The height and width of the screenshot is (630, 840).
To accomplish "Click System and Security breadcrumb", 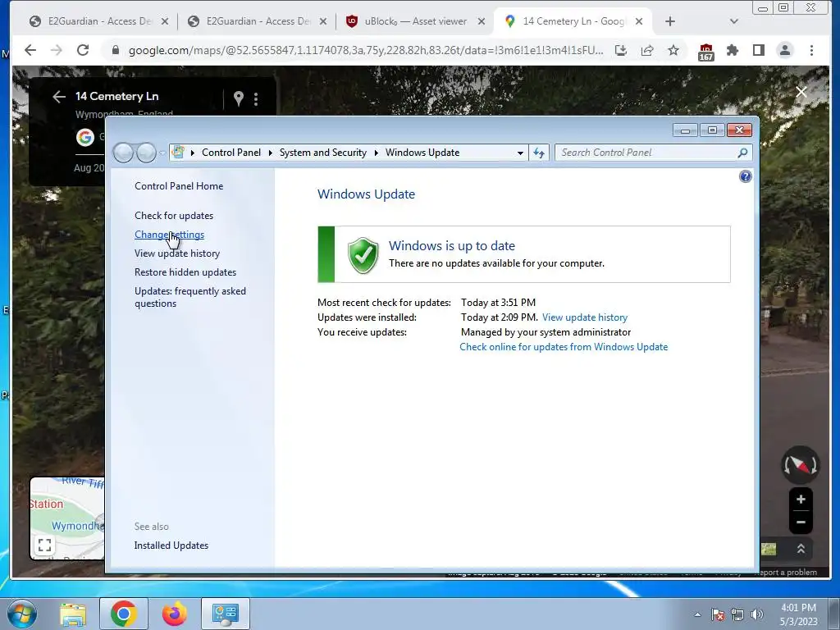I will [323, 153].
